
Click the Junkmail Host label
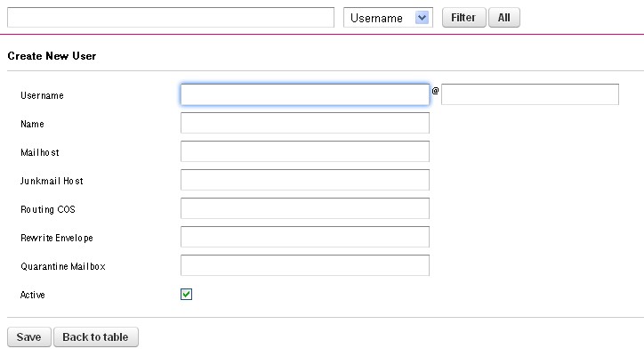click(52, 181)
